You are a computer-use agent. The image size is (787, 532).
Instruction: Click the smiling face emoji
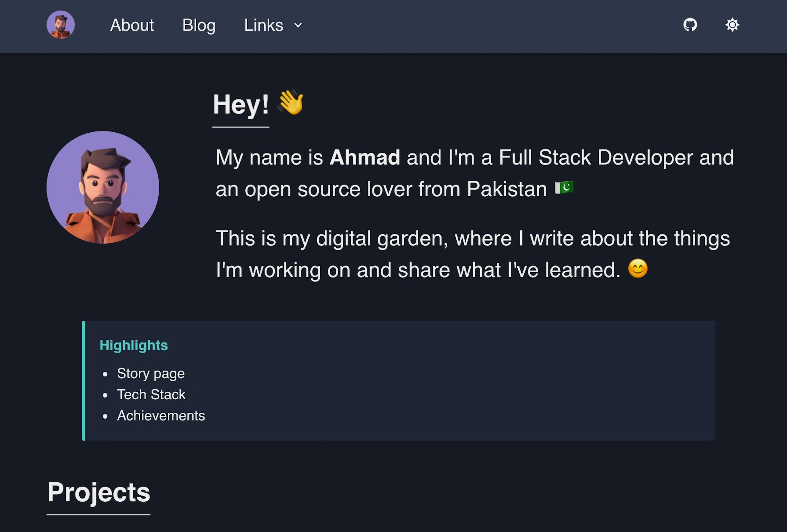point(638,268)
